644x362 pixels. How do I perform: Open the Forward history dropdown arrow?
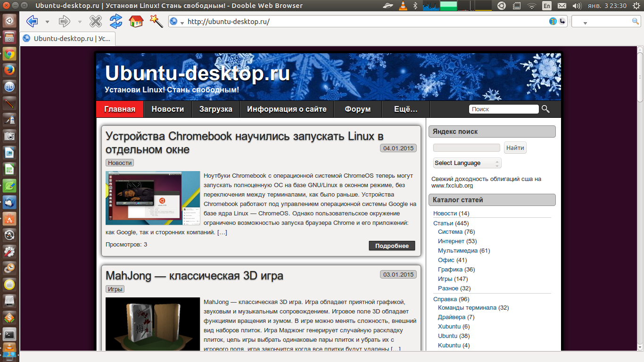(x=80, y=22)
